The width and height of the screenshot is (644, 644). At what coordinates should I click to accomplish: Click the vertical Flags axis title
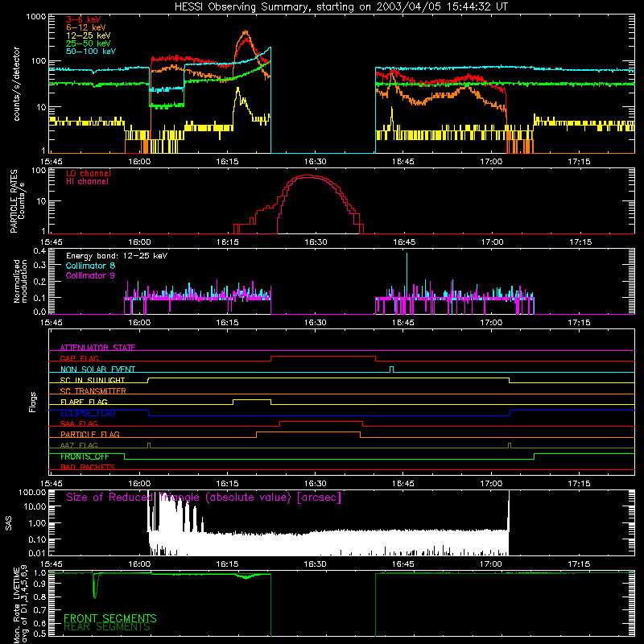coord(33,402)
